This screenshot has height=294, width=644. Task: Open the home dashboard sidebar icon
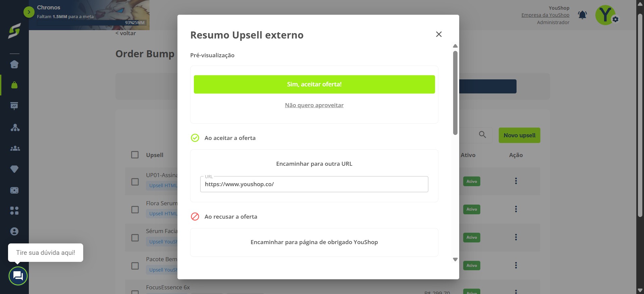(14, 64)
